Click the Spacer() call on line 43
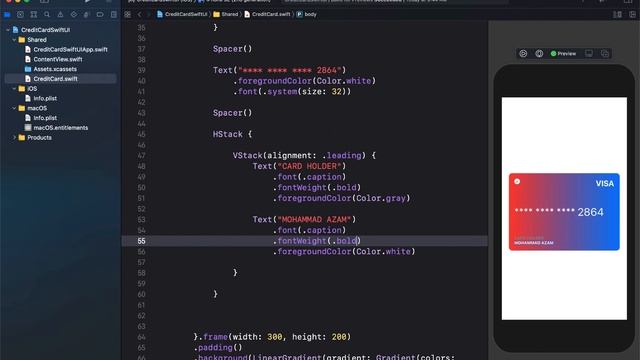 232,113
